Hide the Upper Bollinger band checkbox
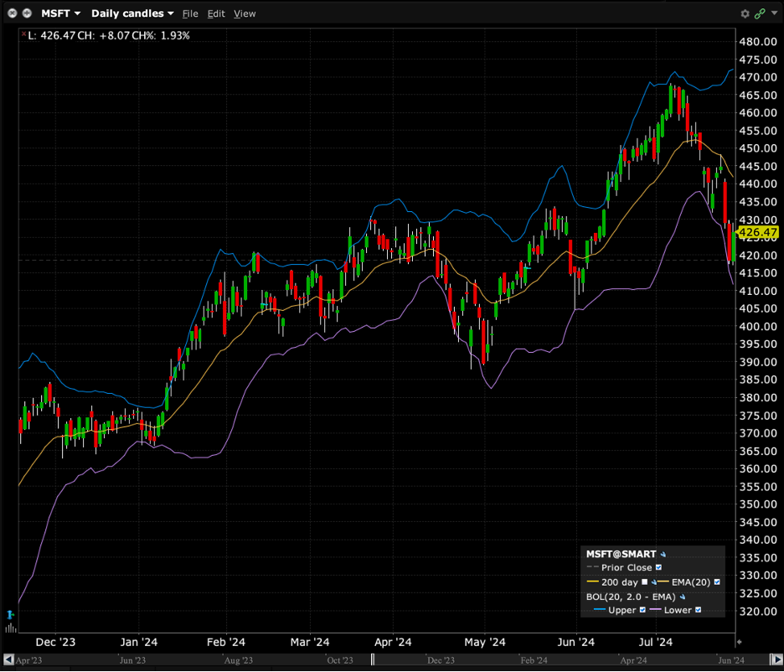 [642, 610]
